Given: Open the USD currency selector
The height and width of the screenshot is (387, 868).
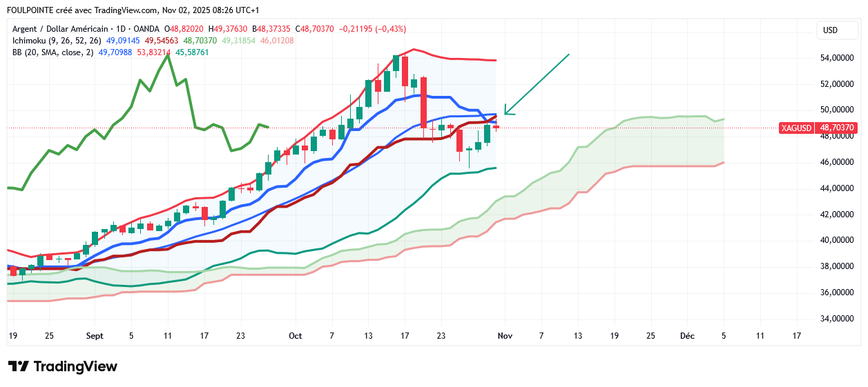Looking at the screenshot, I should 829,30.
